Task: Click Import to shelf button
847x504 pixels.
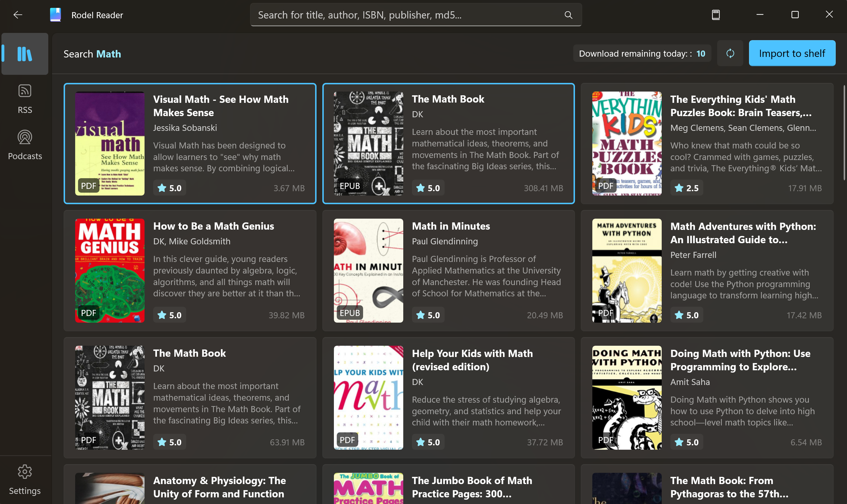Action: [792, 53]
